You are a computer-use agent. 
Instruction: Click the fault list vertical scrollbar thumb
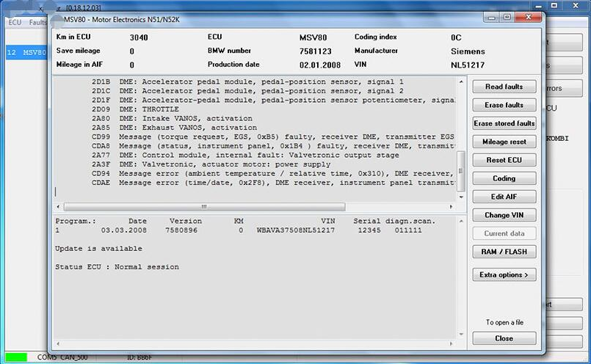click(460, 171)
